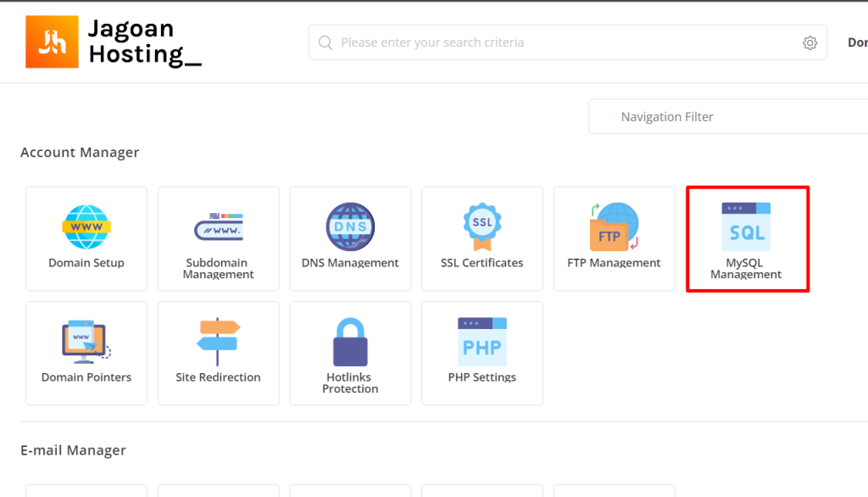This screenshot has height=497, width=868.
Task: Click the Navigation Filter box
Action: click(x=727, y=116)
